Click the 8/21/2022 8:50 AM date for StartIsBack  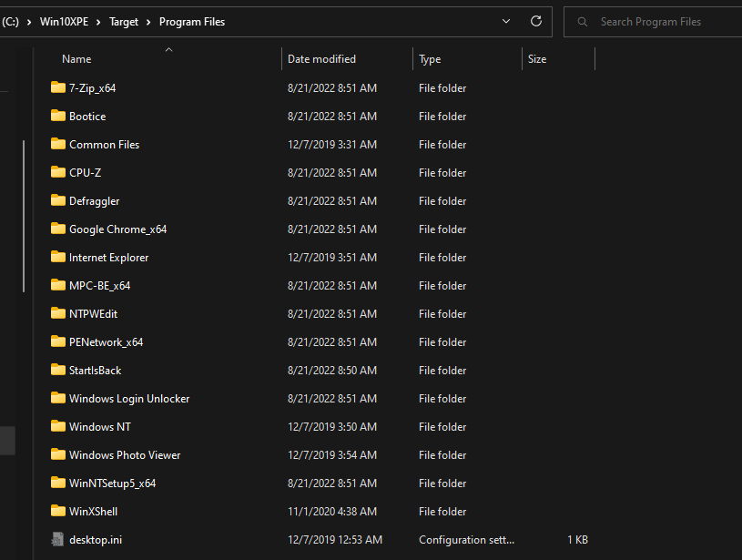coord(332,371)
